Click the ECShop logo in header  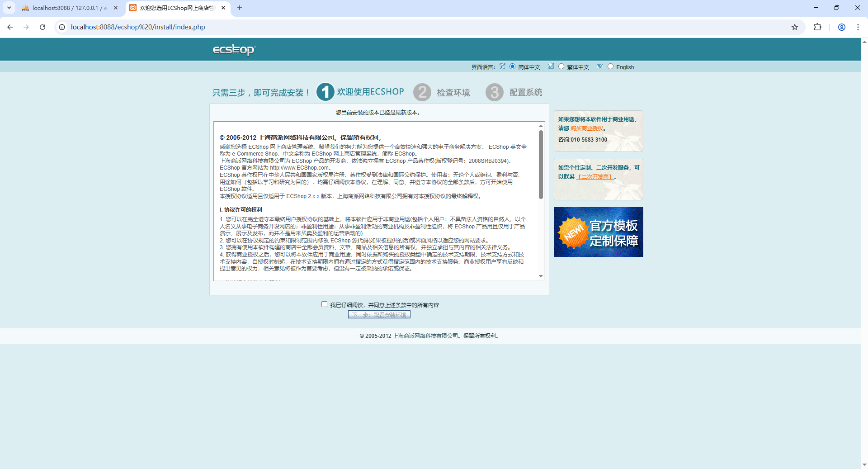pyautogui.click(x=234, y=49)
